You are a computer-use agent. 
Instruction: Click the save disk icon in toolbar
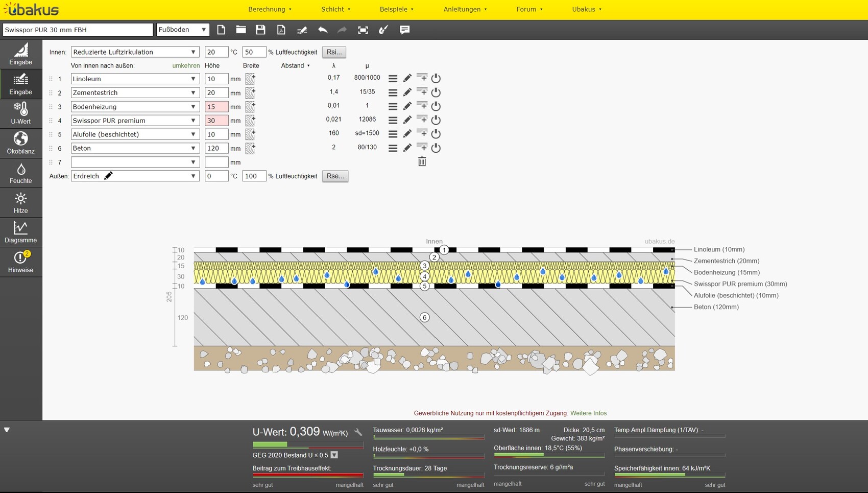click(260, 30)
